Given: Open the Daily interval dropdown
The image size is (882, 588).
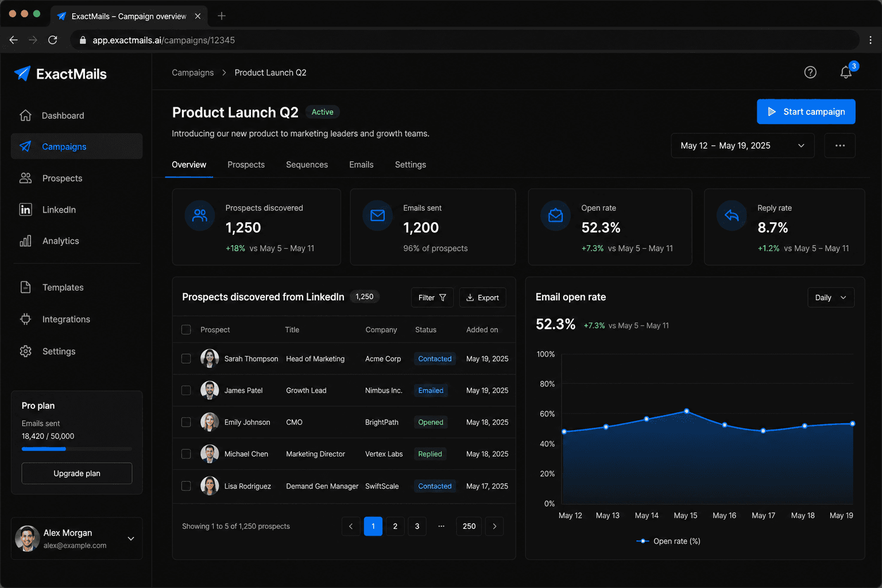Looking at the screenshot, I should pyautogui.click(x=831, y=297).
